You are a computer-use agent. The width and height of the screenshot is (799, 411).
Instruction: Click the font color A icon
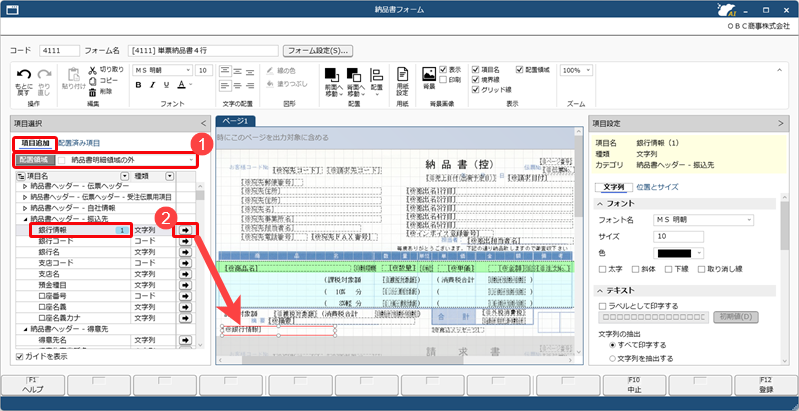pos(181,85)
